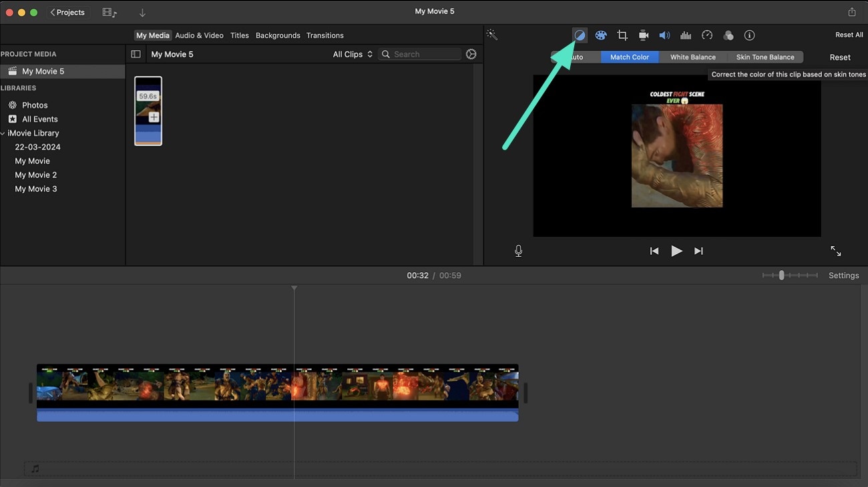
Task: Click the media Search field
Action: tap(420, 54)
